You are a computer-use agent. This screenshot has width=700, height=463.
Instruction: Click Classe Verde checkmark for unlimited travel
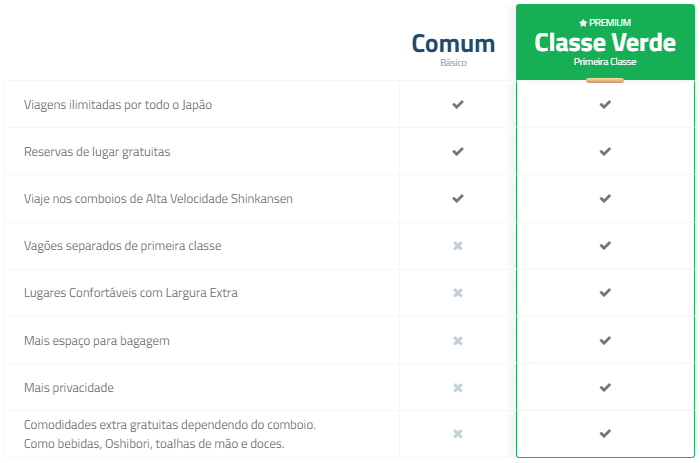click(x=604, y=104)
